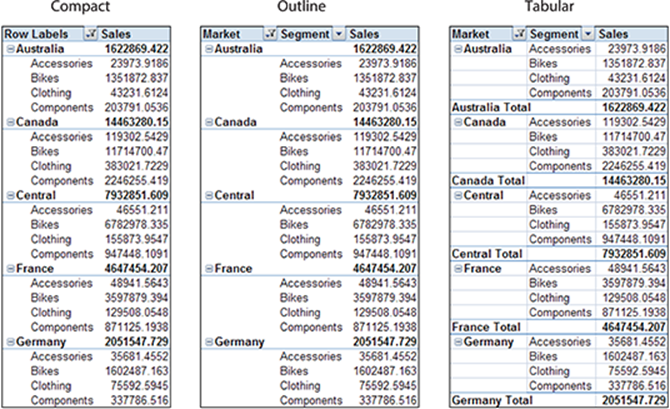The image size is (670, 409).
Task: Open the Market filter dropdown in Tabular table
Action: point(519,34)
